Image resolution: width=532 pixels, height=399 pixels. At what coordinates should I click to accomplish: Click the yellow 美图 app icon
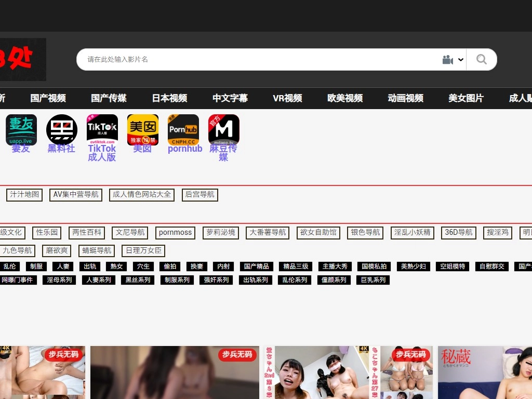143,130
